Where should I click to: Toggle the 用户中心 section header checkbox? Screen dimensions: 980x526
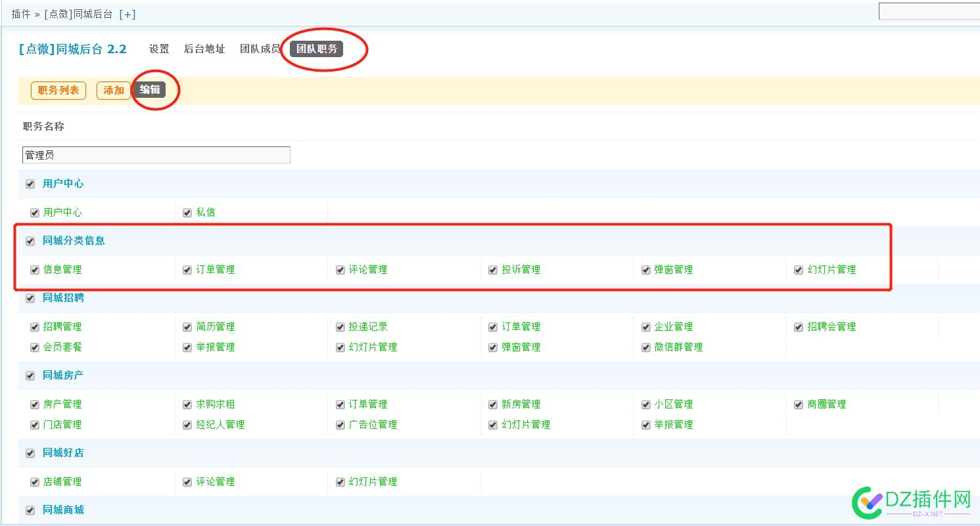coord(30,185)
